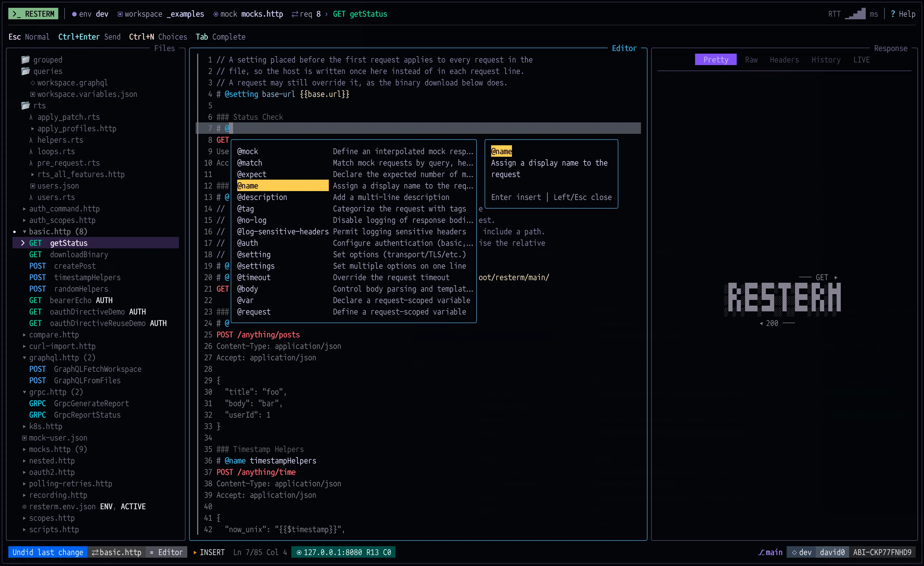This screenshot has width=924, height=566.
Task: Expand the auth_command.http tree node
Action: click(24, 209)
